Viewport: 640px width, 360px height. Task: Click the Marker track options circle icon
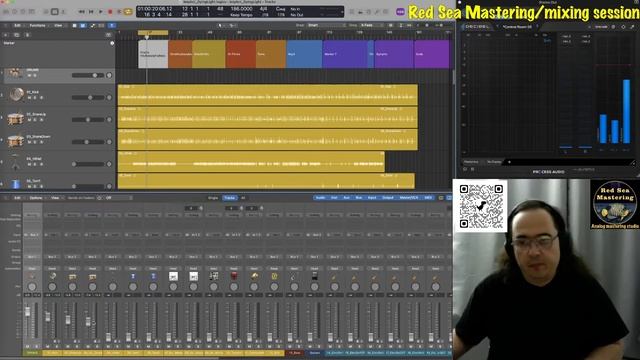point(112,43)
